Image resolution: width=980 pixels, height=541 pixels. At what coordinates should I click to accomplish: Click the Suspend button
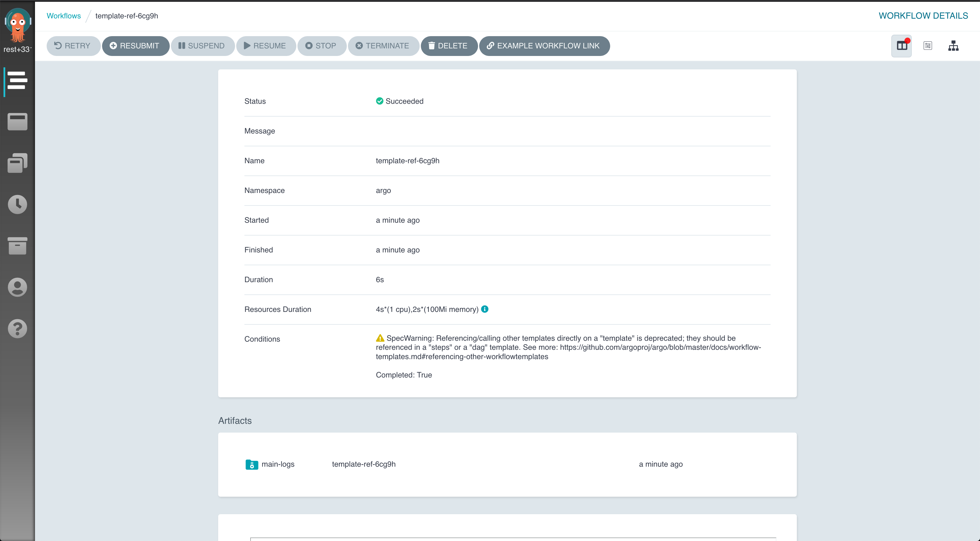[x=202, y=46]
